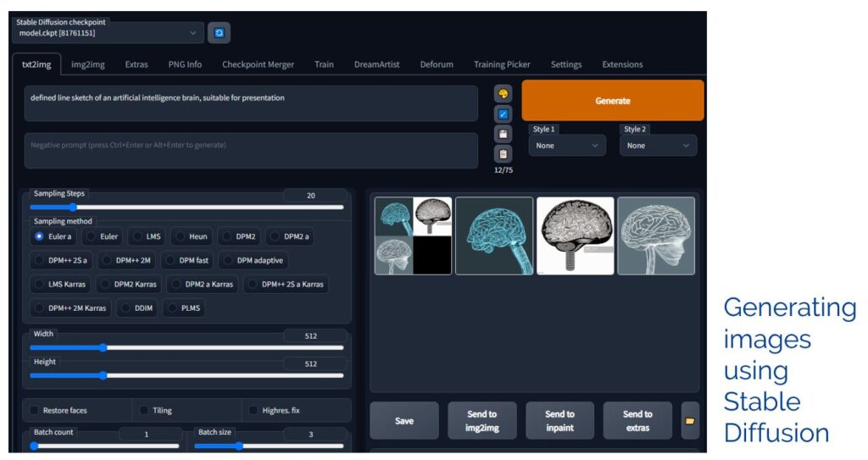Select DPM adaptive sampling method
Image resolution: width=868 pixels, height=460 pixels.
253,260
